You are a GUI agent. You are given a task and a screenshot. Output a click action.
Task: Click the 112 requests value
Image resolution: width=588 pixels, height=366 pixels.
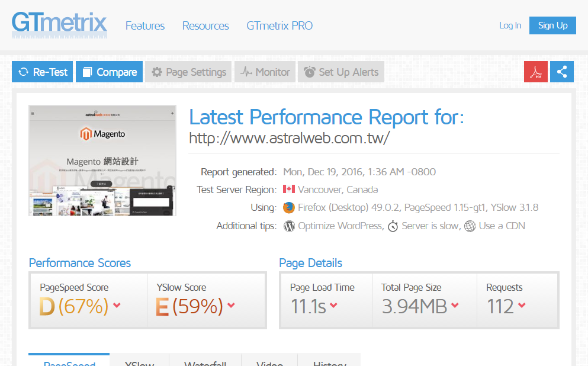[500, 306]
